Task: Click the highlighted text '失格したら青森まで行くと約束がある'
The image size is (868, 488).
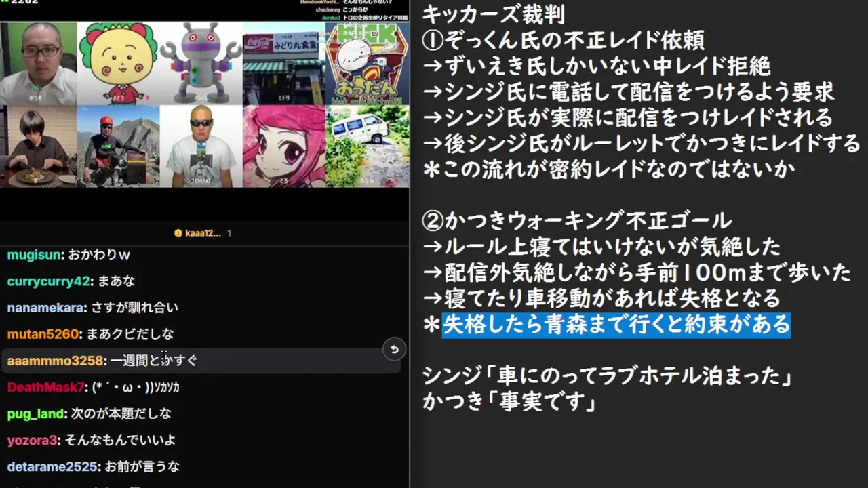Action: pos(616,325)
